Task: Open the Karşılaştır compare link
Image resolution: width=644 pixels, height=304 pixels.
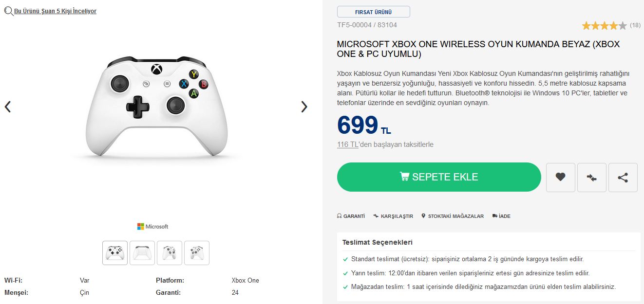Action: click(393, 216)
